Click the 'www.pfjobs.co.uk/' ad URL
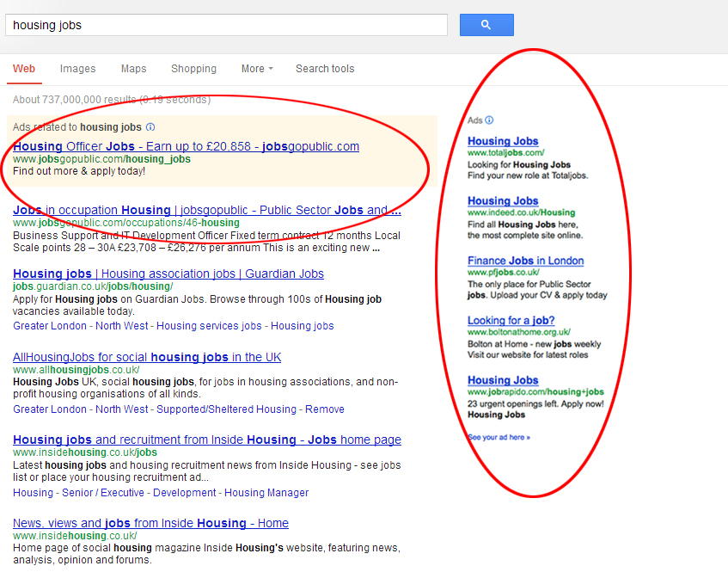This screenshot has height=572, width=728. pyautogui.click(x=504, y=273)
